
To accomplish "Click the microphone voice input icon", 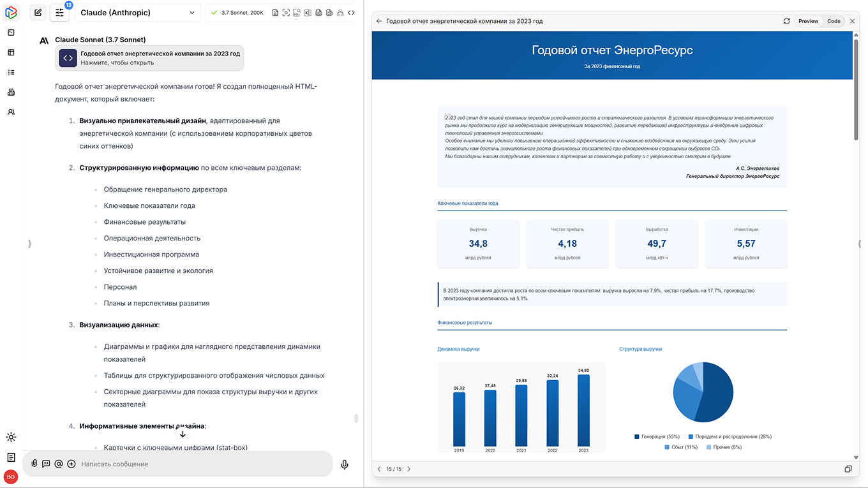I will [345, 464].
